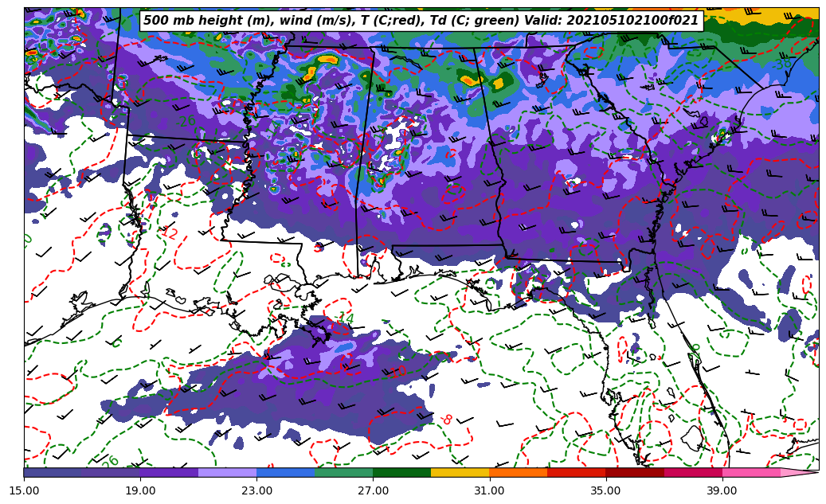Viewport: 826px width, 504px height.
Task: Click the green -14 dewpoint contour label
Action: point(343,319)
